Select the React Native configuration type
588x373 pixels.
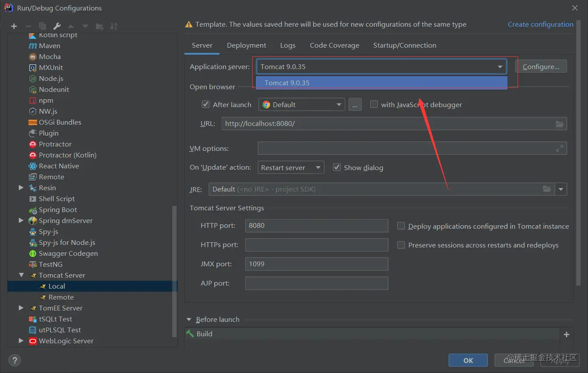[x=59, y=166]
